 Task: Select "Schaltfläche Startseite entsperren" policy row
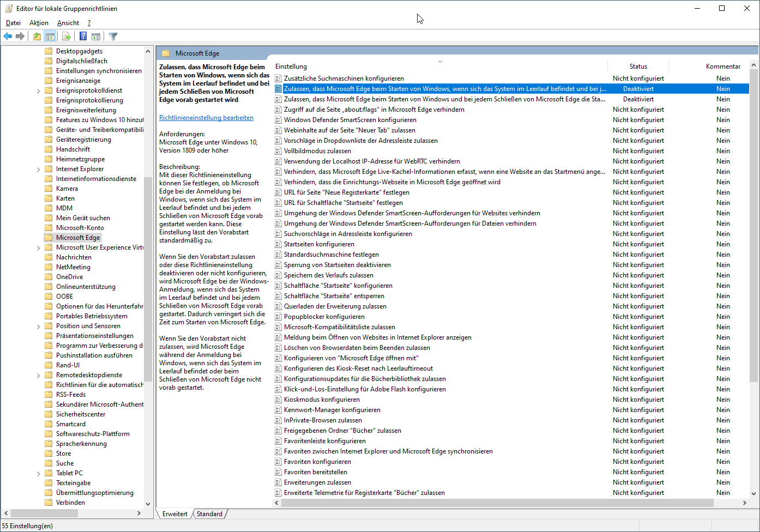pos(511,296)
